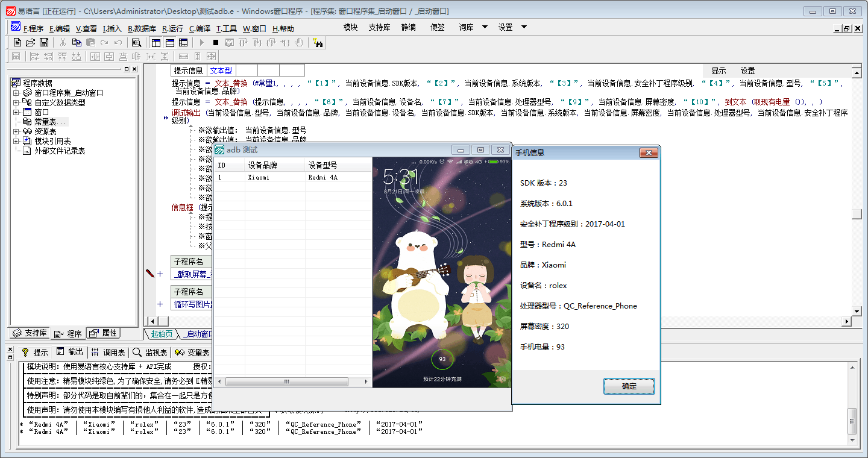This screenshot has width=868, height=458.
Task: Open the R.运行 menu
Action: [172, 28]
